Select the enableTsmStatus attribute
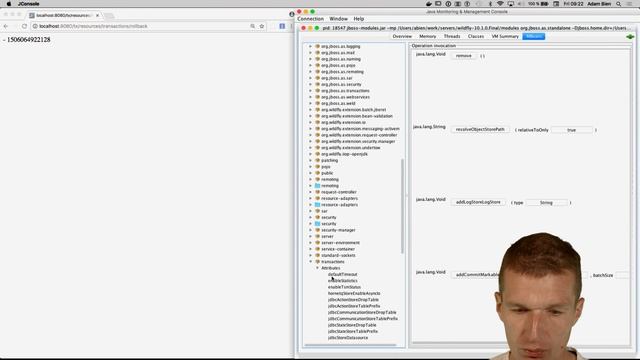The image size is (640, 360). 344,287
